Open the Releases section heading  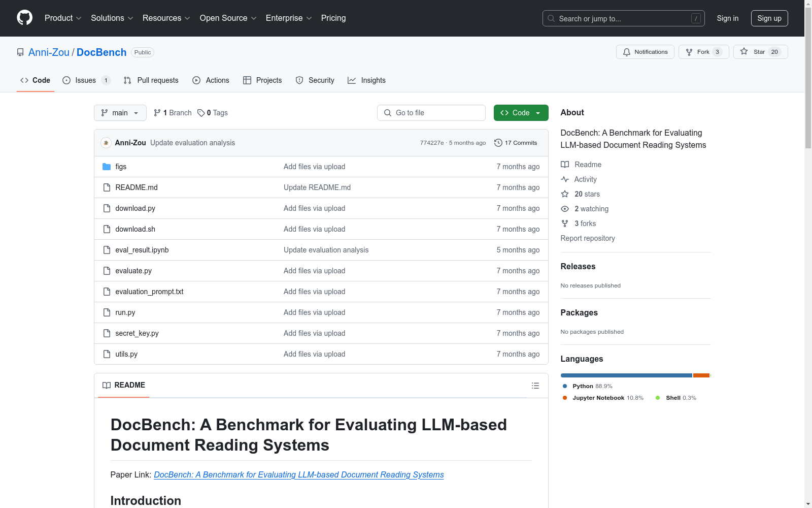[x=578, y=266]
